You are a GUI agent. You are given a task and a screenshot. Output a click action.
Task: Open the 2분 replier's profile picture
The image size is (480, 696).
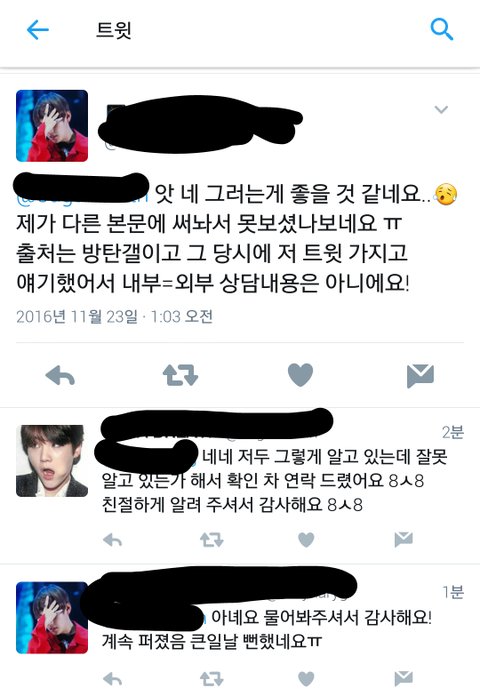click(52, 461)
